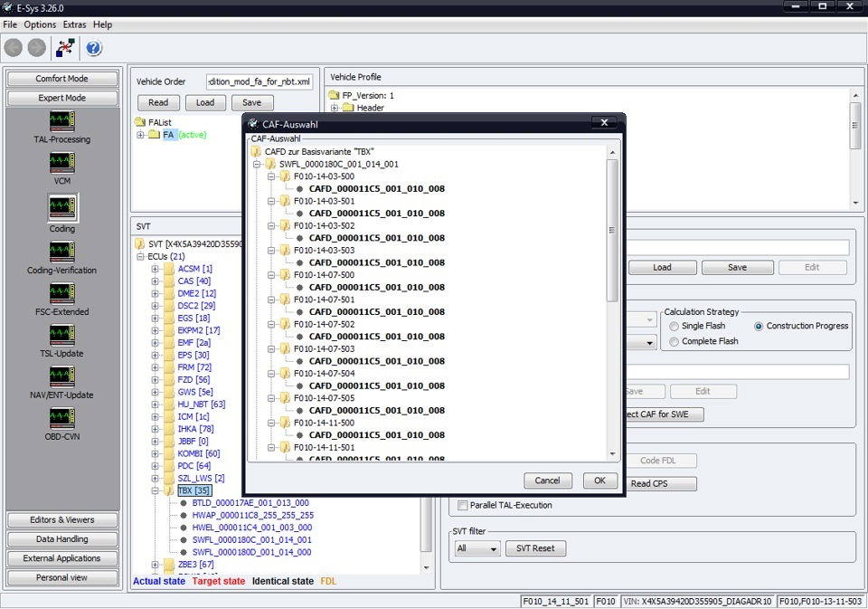Open the TSL-Update module icon

point(62,335)
